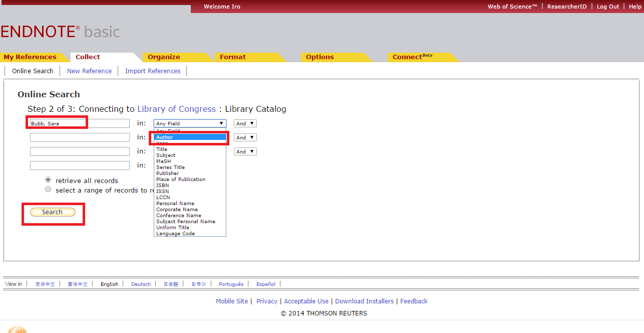Open the Format tab
The height and width of the screenshot is (333, 644).
pos(233,57)
